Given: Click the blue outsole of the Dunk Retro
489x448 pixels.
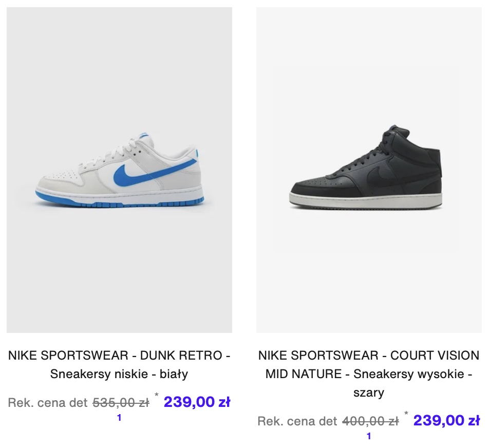Looking at the screenshot, I should pyautogui.click(x=119, y=203).
